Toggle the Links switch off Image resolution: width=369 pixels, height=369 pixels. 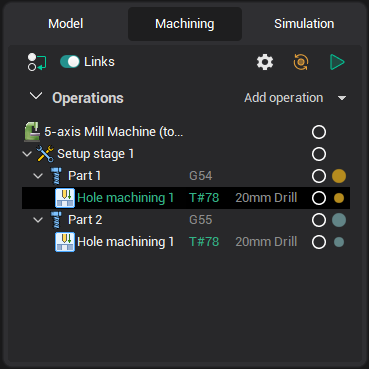(70, 62)
